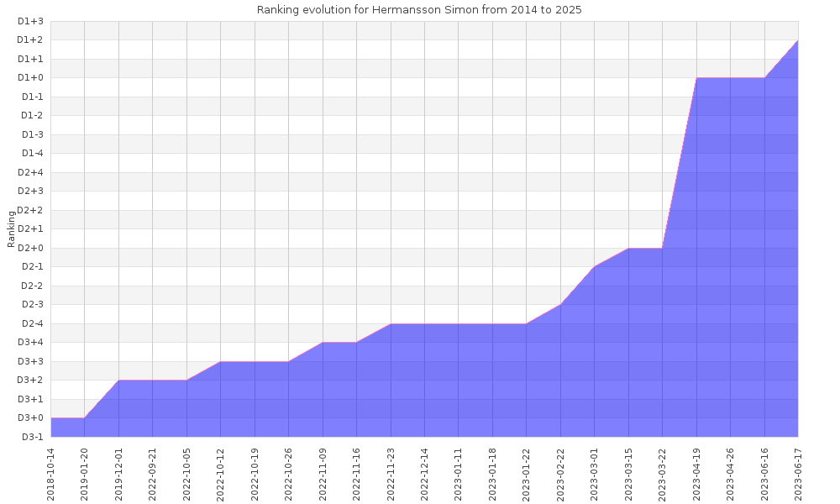Click the 'Ranking' y-axis label
Image resolution: width=840 pixels, height=504 pixels.
pyautogui.click(x=11, y=229)
